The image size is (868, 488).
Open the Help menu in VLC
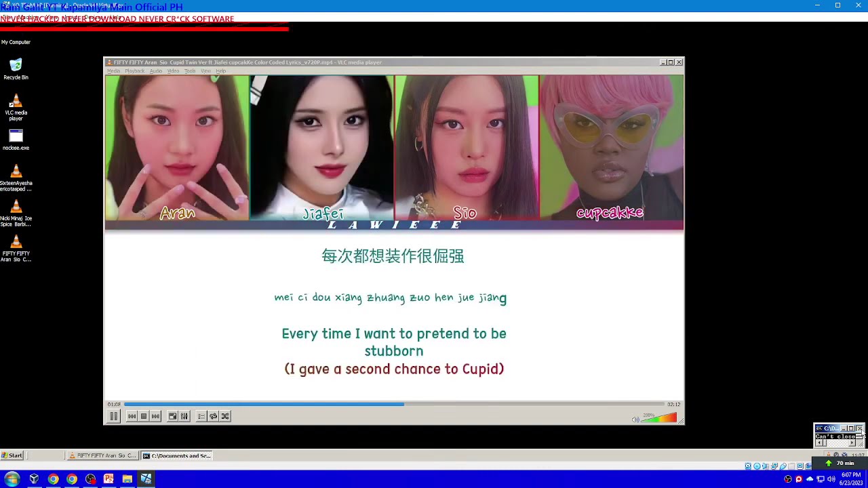click(220, 71)
